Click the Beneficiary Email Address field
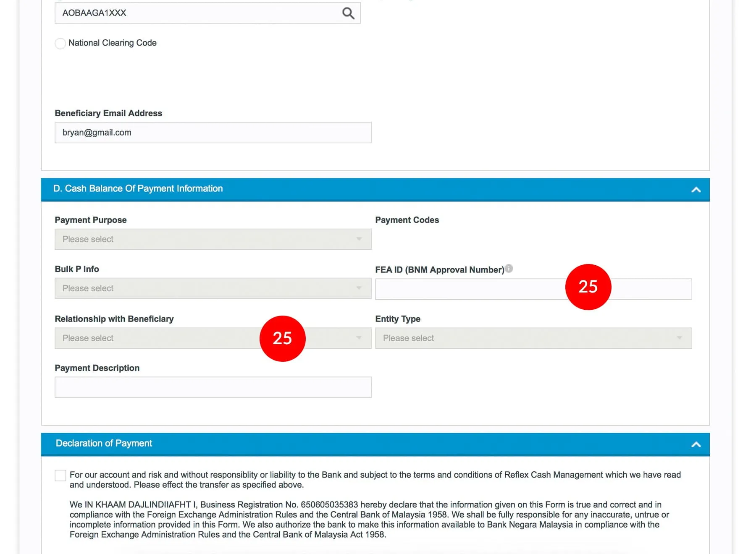 pyautogui.click(x=213, y=133)
